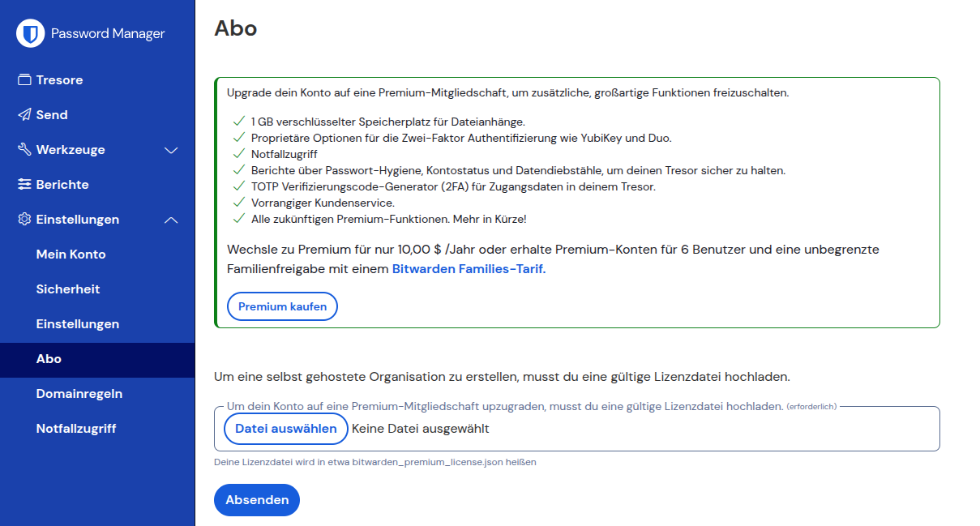This screenshot has width=980, height=526.
Task: Click the Password Manager title text
Action: click(108, 34)
